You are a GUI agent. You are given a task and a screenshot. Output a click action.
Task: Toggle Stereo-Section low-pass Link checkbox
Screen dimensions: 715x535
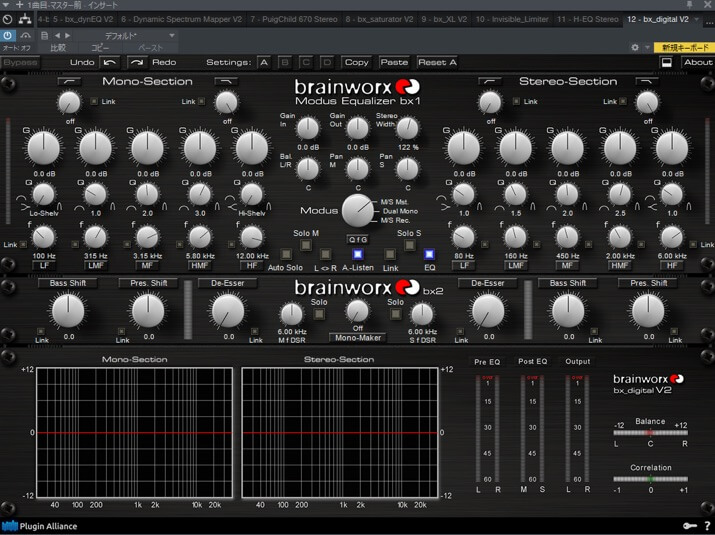pyautogui.click(x=623, y=101)
